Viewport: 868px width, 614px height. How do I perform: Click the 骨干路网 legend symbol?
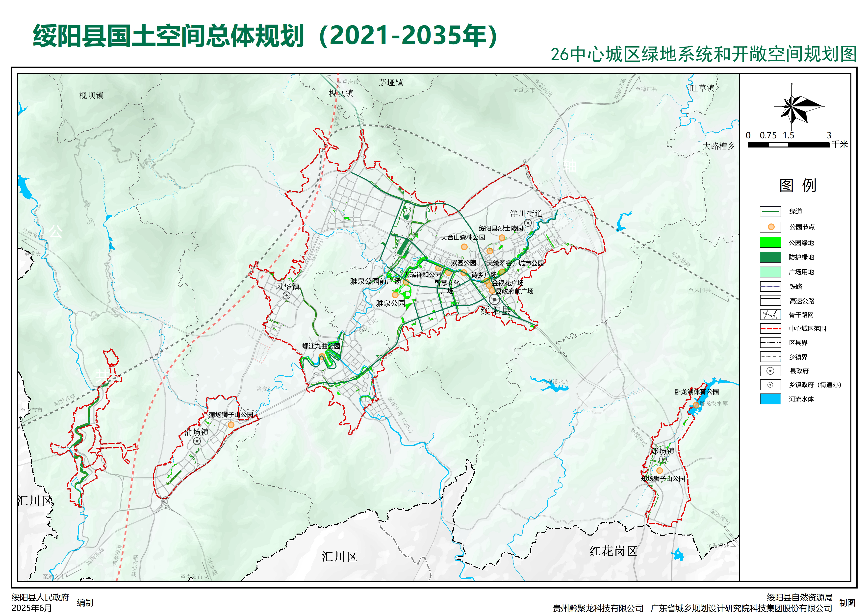click(770, 315)
